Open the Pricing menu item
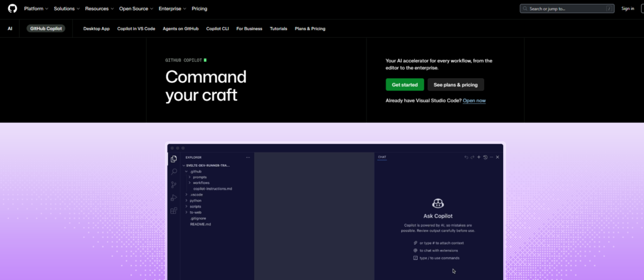The image size is (644, 280). pos(199,9)
